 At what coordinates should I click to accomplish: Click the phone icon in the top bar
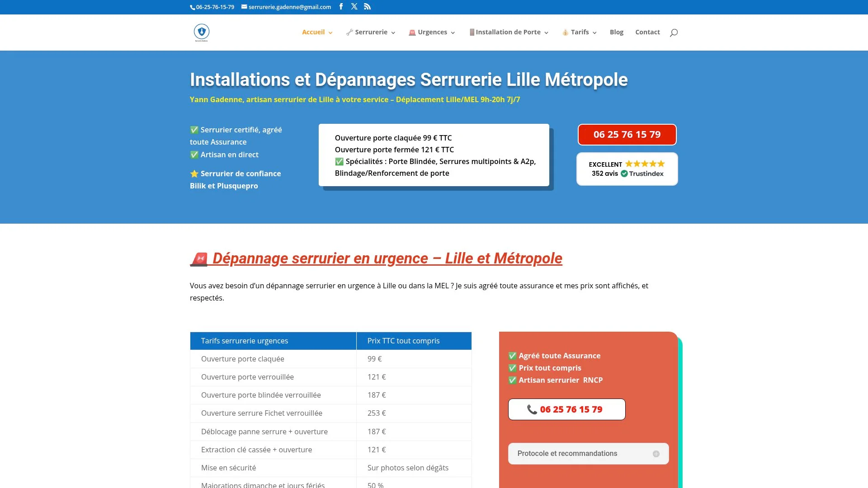(x=192, y=7)
